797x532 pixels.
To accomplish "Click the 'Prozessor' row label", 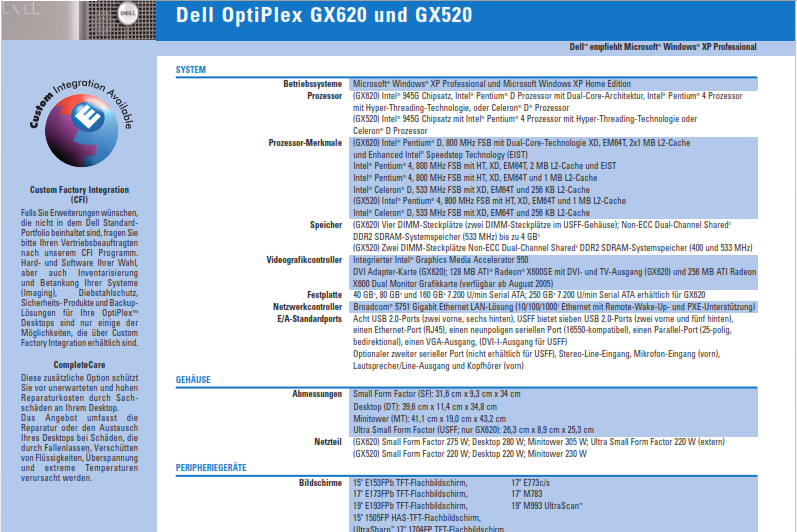I will coord(324,96).
